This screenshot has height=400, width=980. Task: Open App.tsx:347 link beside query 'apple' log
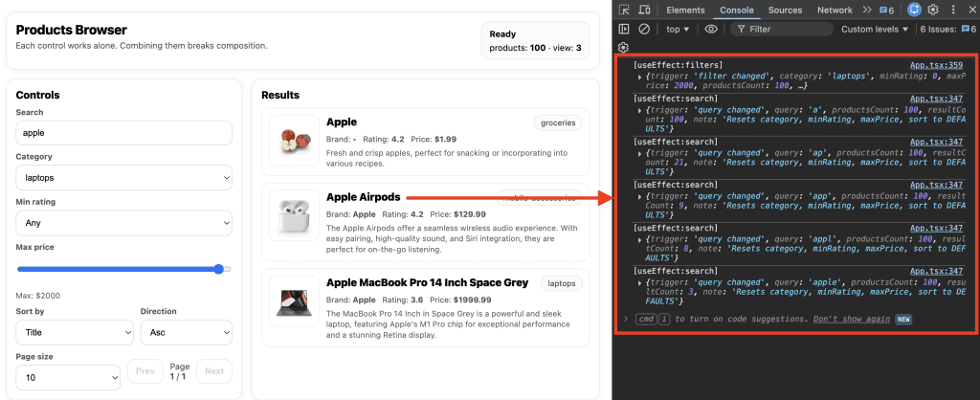click(936, 271)
